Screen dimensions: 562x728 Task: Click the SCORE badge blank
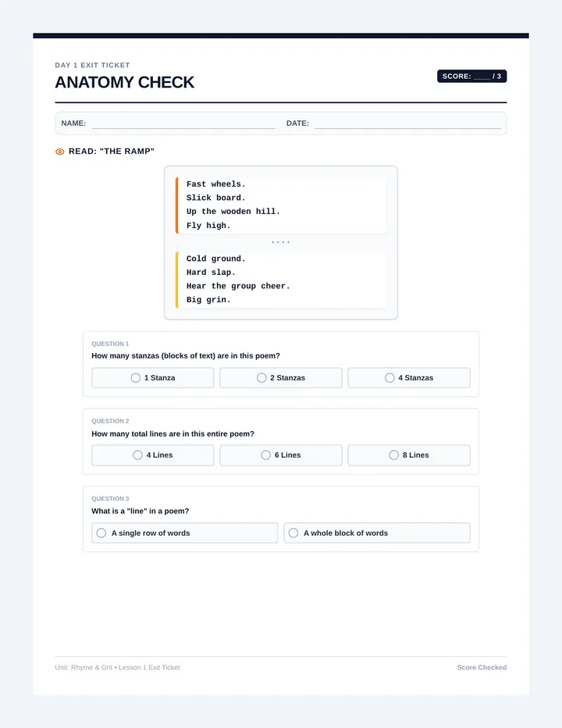[x=482, y=77]
